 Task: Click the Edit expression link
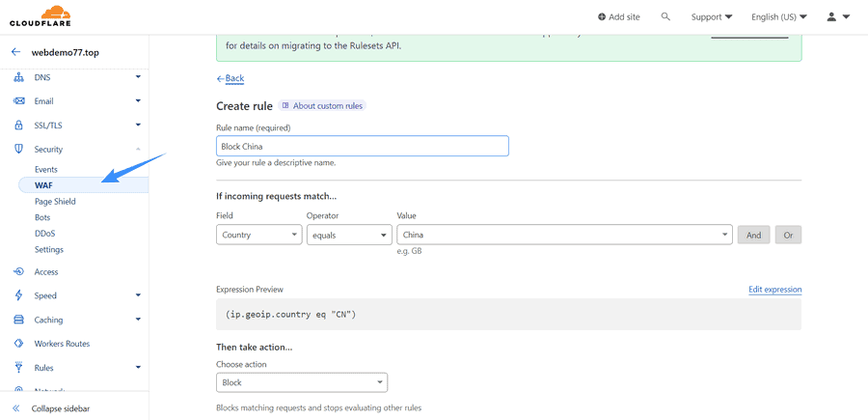775,290
